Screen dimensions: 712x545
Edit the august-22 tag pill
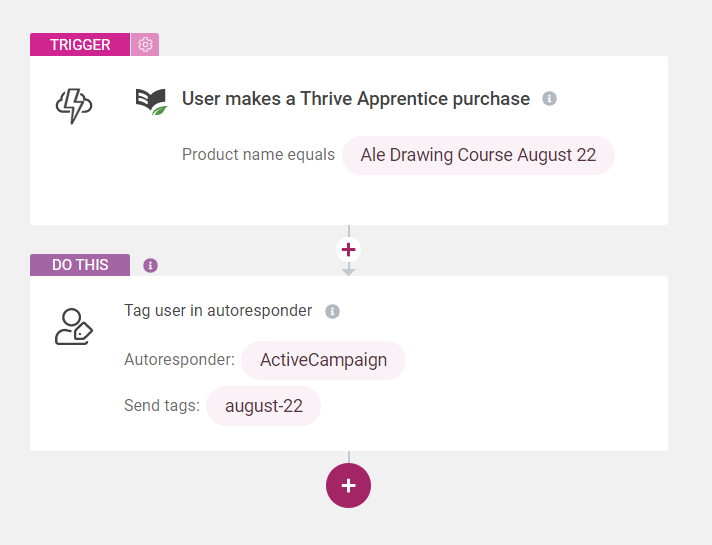(263, 406)
